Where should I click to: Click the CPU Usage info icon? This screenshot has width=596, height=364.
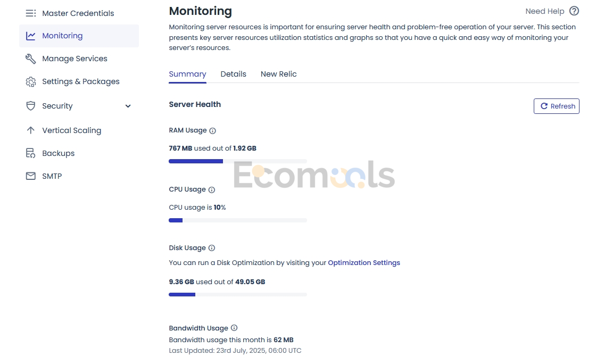point(212,189)
